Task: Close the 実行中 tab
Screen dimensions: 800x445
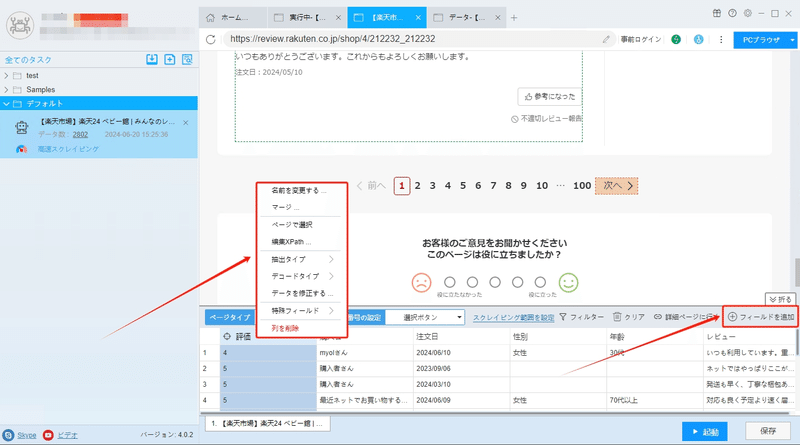Action: tap(338, 18)
